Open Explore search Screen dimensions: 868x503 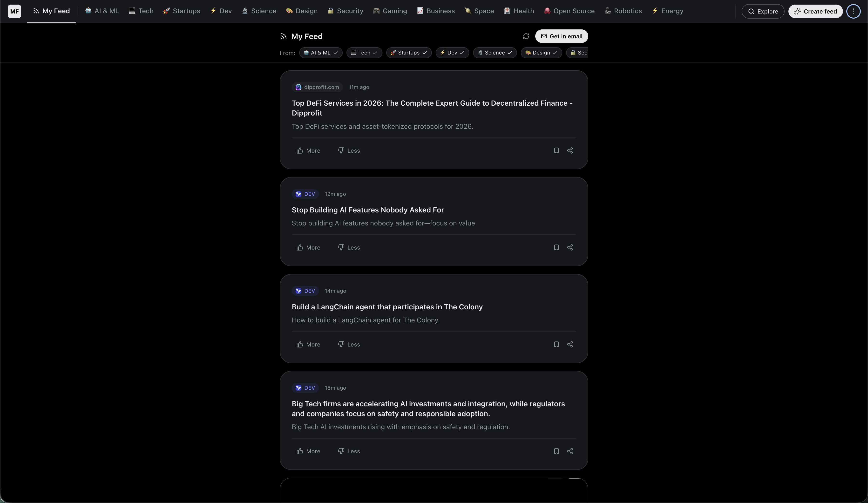[763, 11]
